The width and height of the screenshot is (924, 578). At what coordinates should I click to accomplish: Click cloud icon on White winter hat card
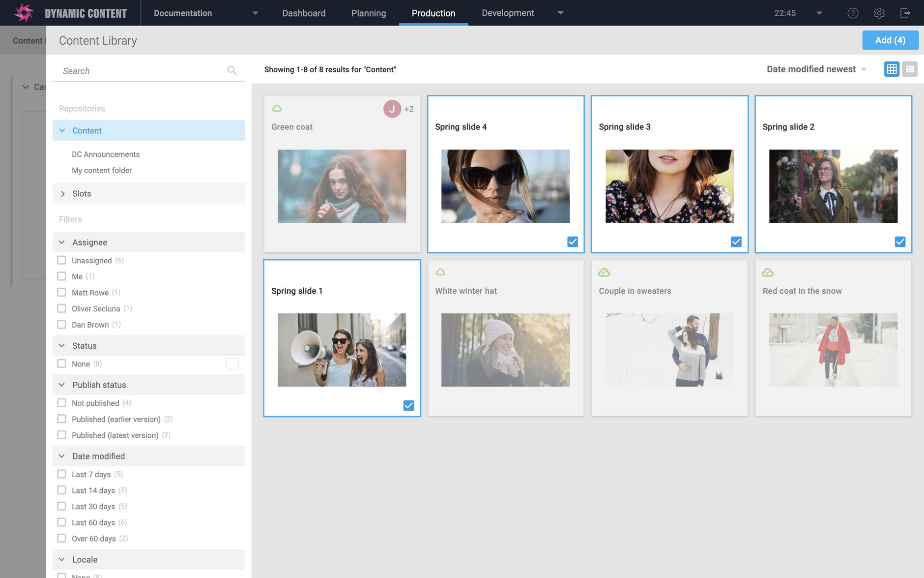click(440, 272)
